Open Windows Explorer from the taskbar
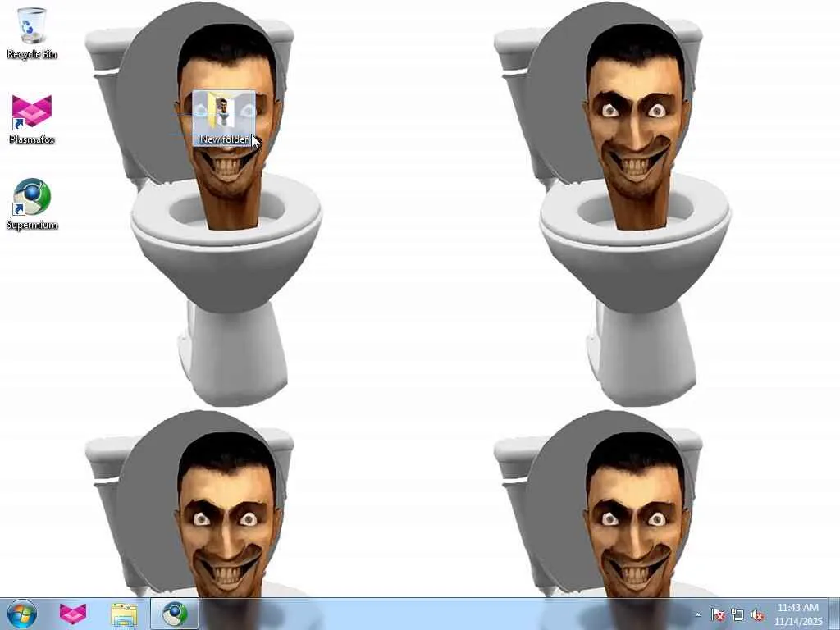 (x=124, y=614)
